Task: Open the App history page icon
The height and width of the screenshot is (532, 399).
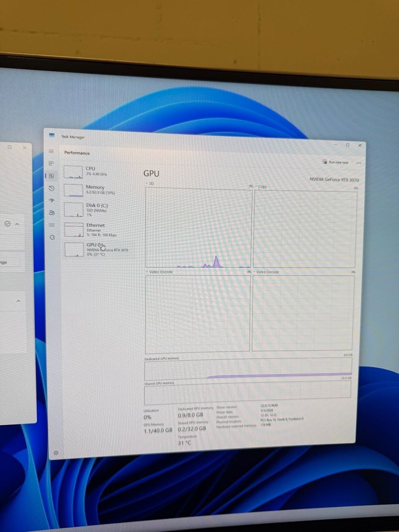Action: coord(52,188)
